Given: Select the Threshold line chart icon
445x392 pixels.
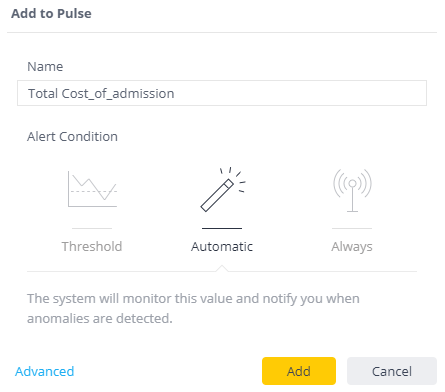Looking at the screenshot, I should point(92,189).
